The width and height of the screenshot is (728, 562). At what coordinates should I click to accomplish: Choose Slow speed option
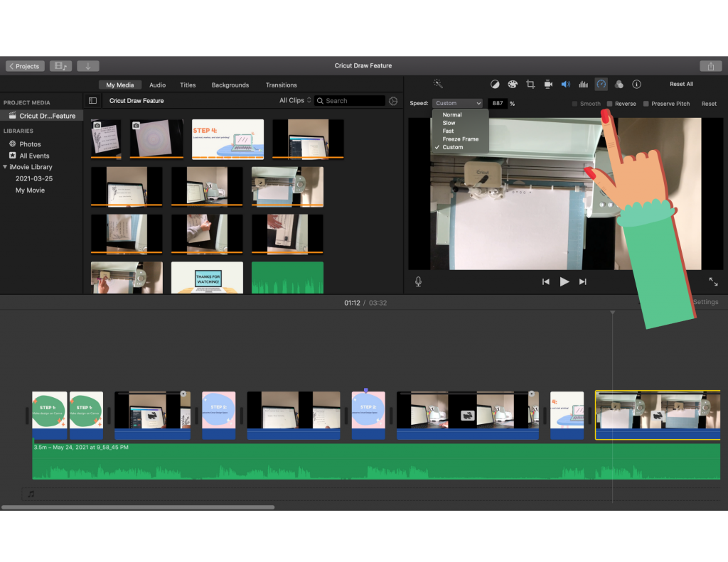pyautogui.click(x=449, y=123)
